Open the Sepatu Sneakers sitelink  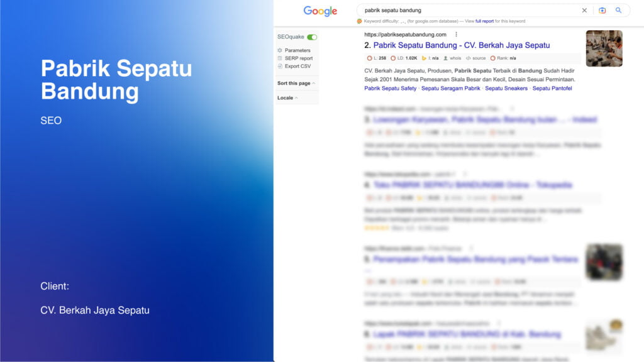coord(506,89)
